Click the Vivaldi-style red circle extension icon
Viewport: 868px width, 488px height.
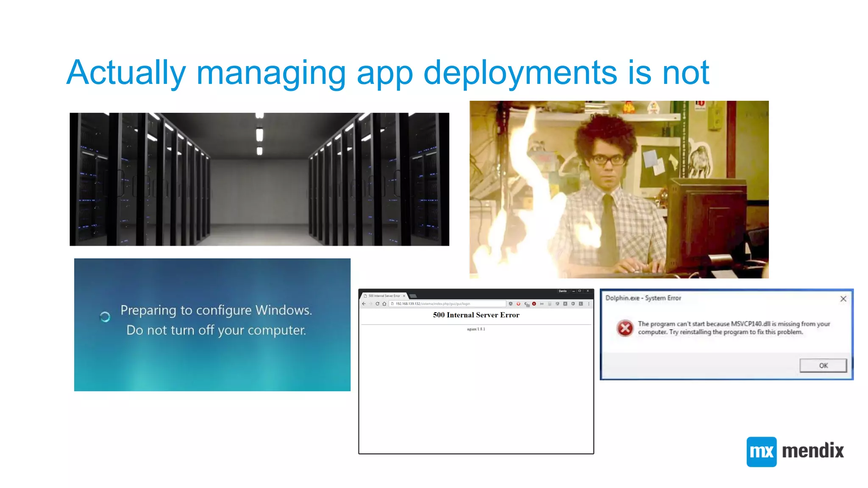[518, 304]
